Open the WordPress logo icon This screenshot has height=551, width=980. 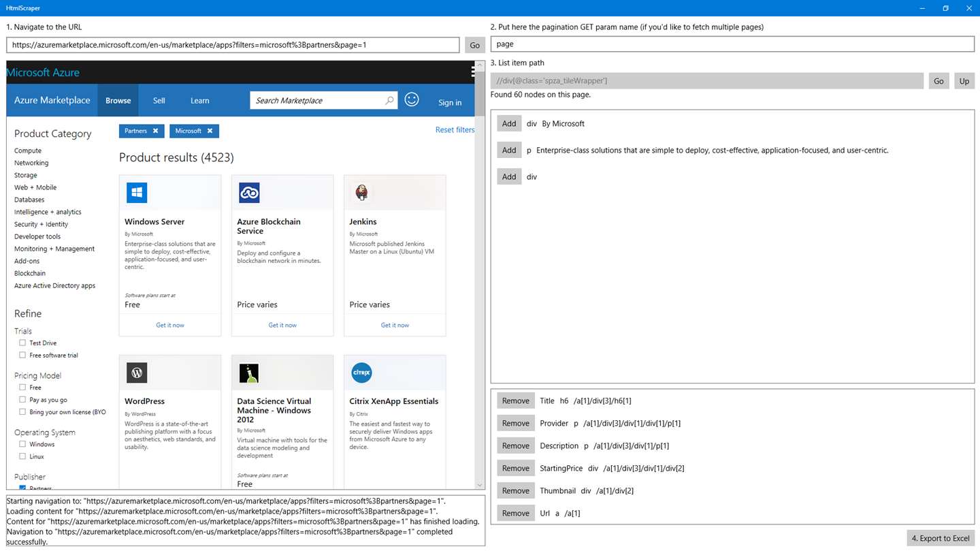point(137,373)
